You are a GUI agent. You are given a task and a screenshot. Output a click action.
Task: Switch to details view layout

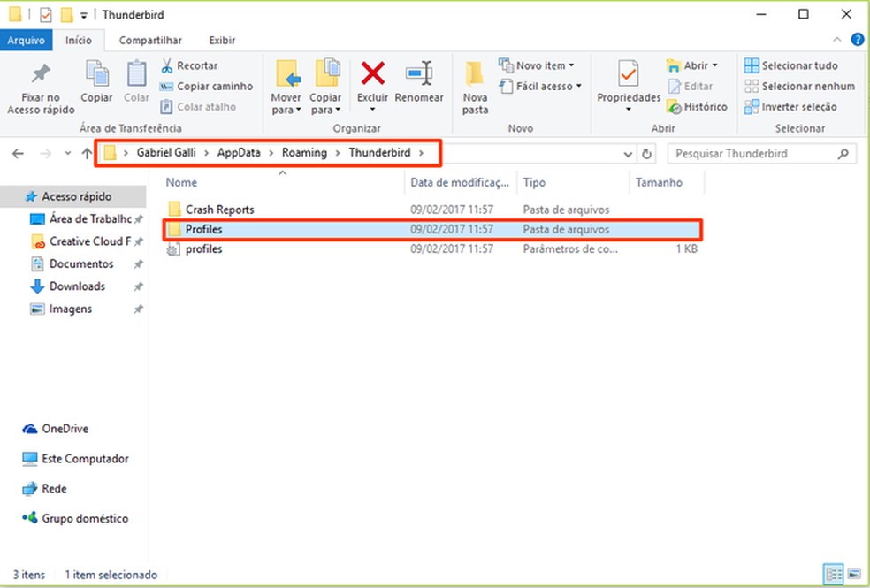pyautogui.click(x=834, y=574)
